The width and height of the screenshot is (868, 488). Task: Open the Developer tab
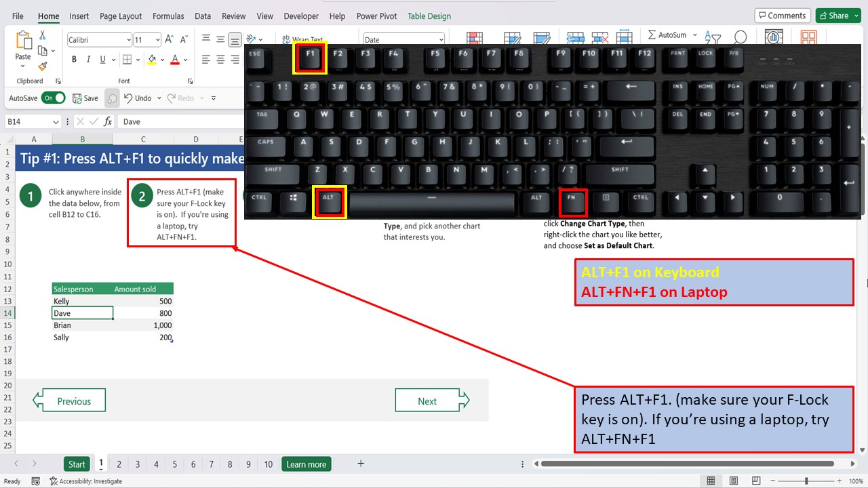click(x=301, y=16)
